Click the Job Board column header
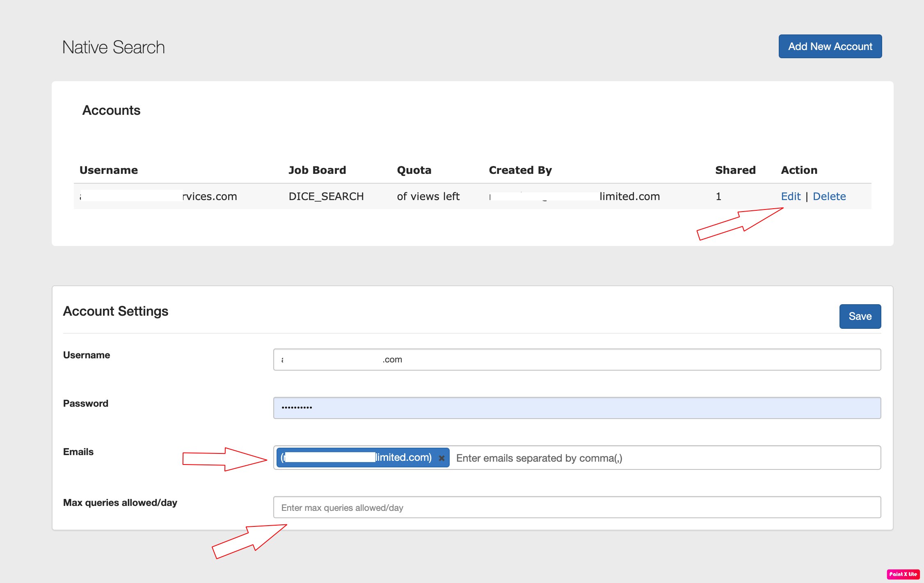 click(x=317, y=170)
